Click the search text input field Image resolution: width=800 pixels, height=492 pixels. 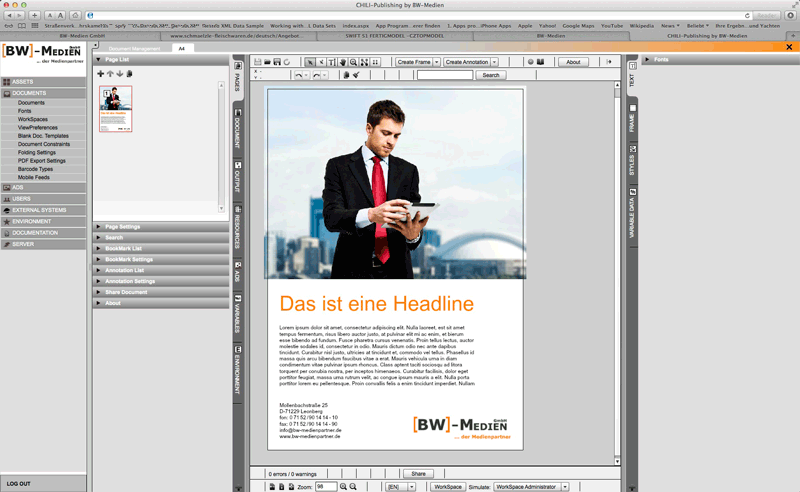point(444,75)
